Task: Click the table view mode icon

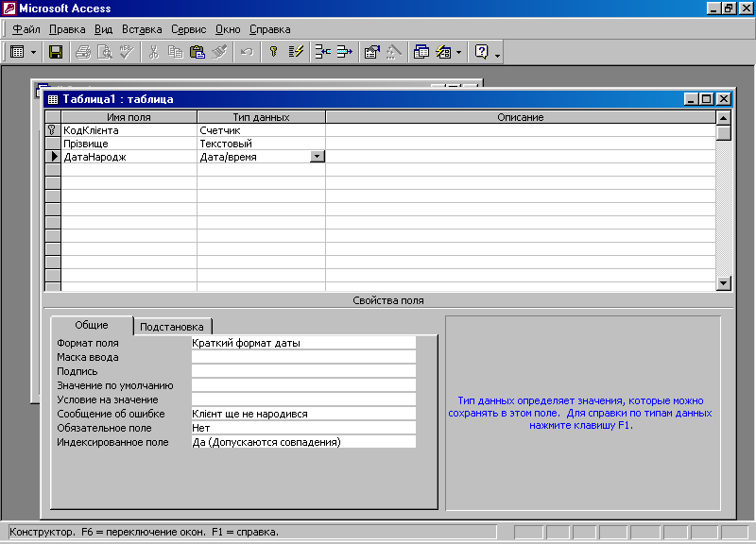Action: pos(17,52)
